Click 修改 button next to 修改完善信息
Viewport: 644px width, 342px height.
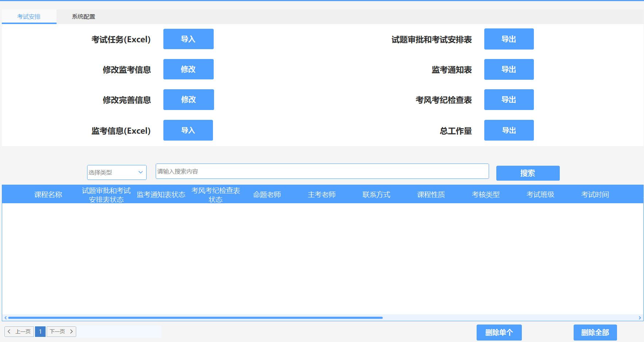tap(188, 99)
